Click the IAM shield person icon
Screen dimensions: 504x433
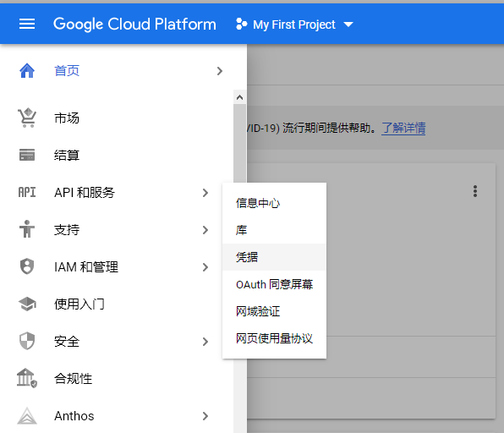point(27,266)
